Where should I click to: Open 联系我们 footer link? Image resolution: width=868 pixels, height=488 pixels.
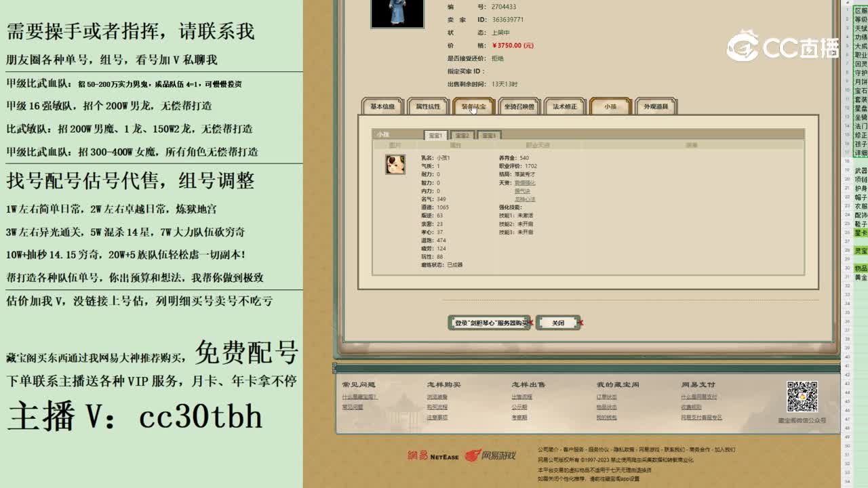(674, 449)
